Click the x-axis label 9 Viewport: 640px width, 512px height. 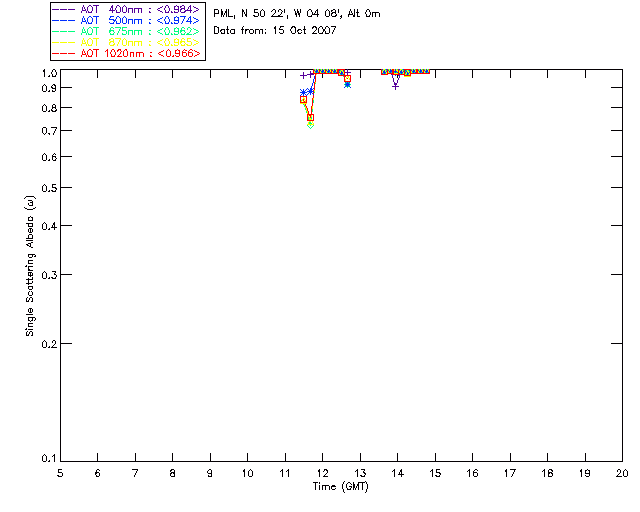pyautogui.click(x=210, y=473)
